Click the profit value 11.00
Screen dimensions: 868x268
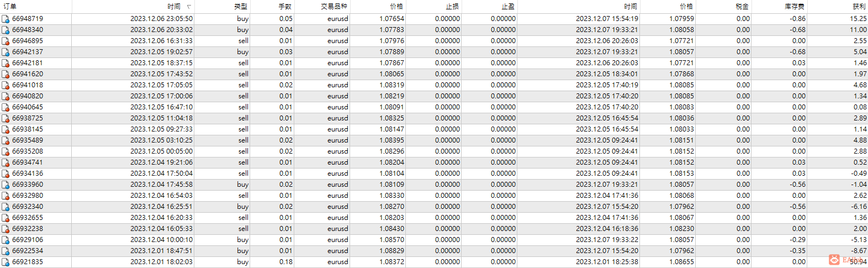(x=858, y=30)
